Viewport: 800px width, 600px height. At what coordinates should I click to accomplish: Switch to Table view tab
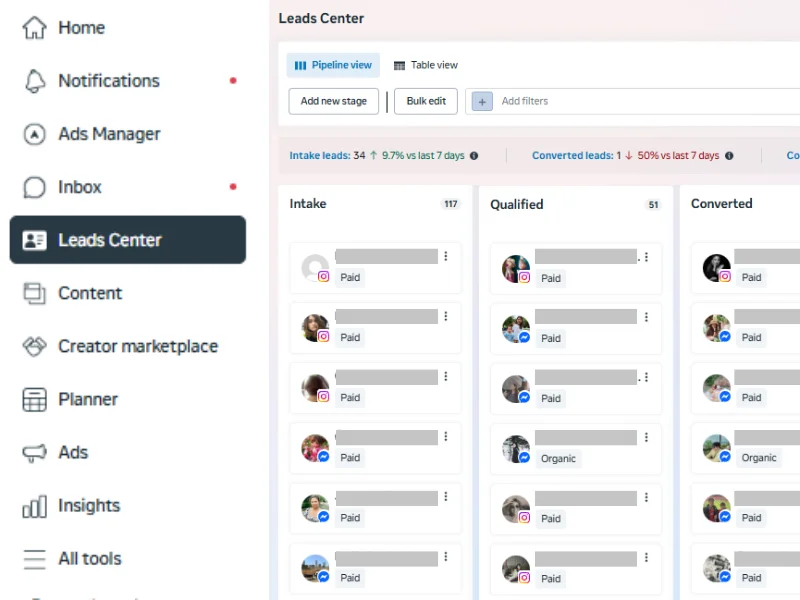pyautogui.click(x=426, y=65)
